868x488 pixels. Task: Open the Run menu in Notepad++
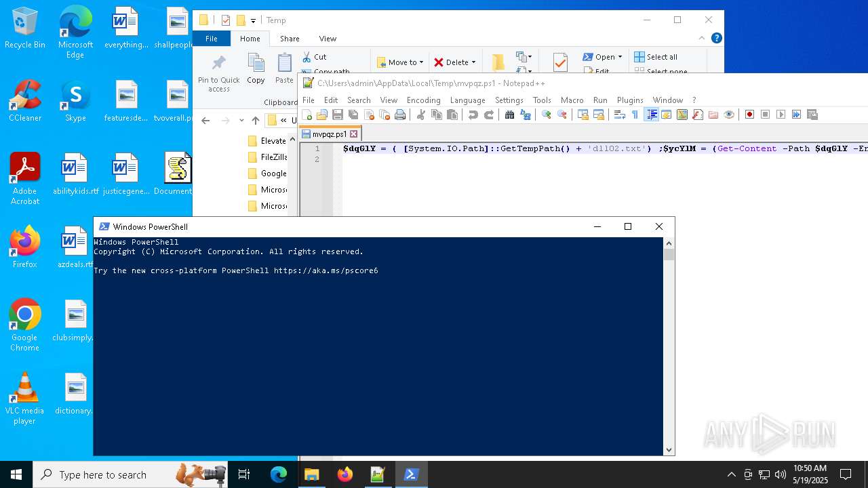click(600, 100)
